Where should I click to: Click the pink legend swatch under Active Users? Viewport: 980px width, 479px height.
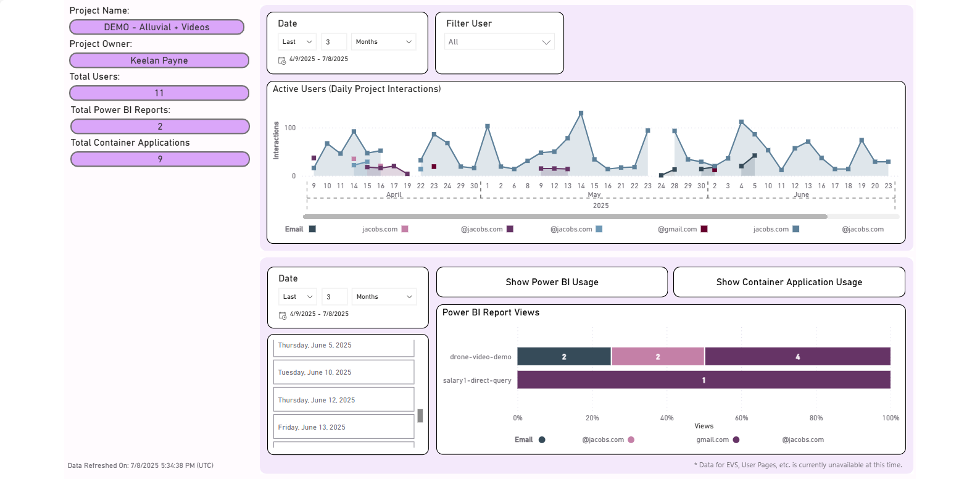pos(405,229)
